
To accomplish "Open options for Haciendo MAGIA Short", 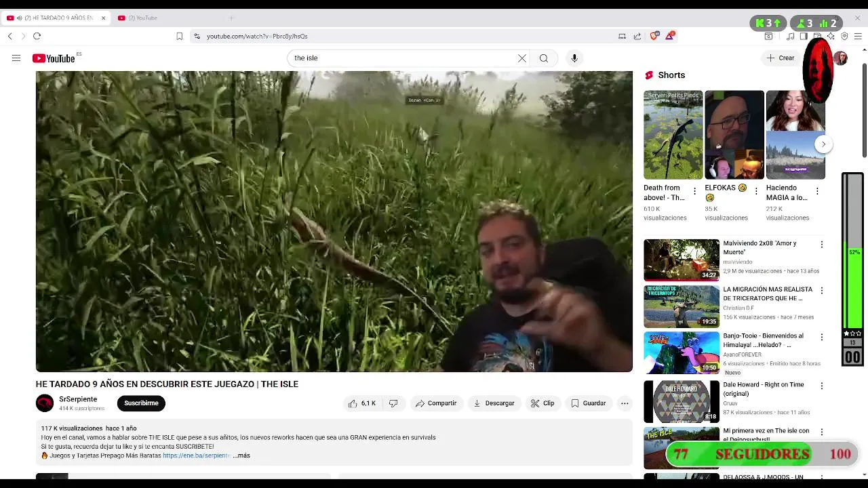I will click(x=817, y=192).
